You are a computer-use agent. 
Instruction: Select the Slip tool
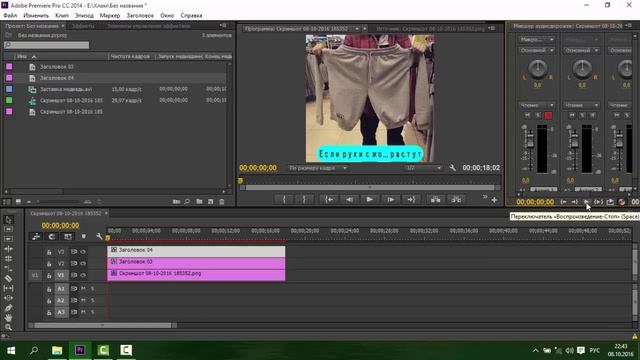[x=8, y=289]
